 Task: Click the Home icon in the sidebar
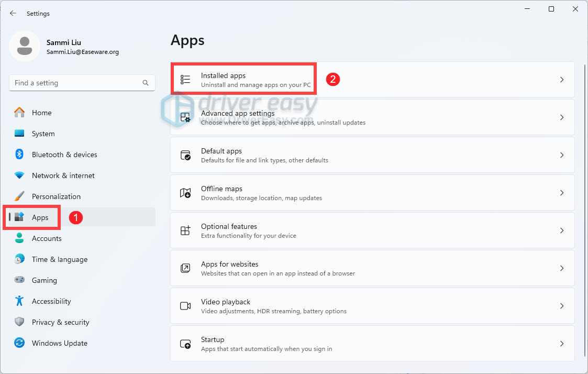20,112
